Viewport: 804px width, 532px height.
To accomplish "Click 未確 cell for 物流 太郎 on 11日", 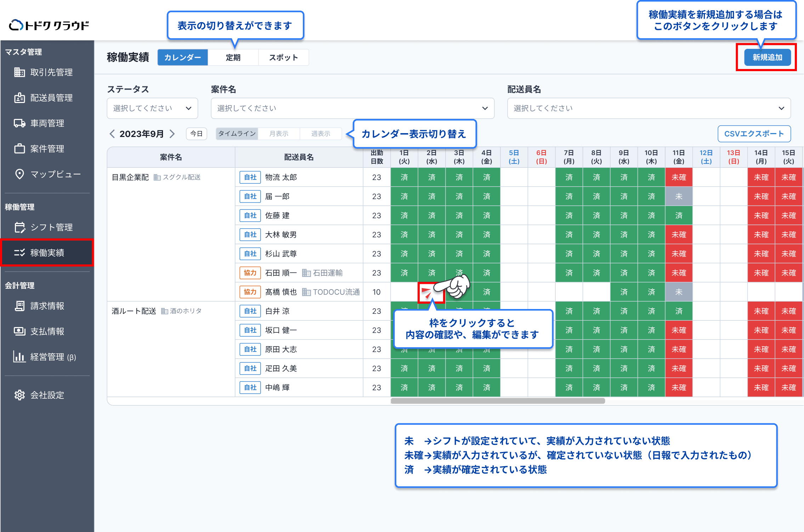I will (x=679, y=177).
